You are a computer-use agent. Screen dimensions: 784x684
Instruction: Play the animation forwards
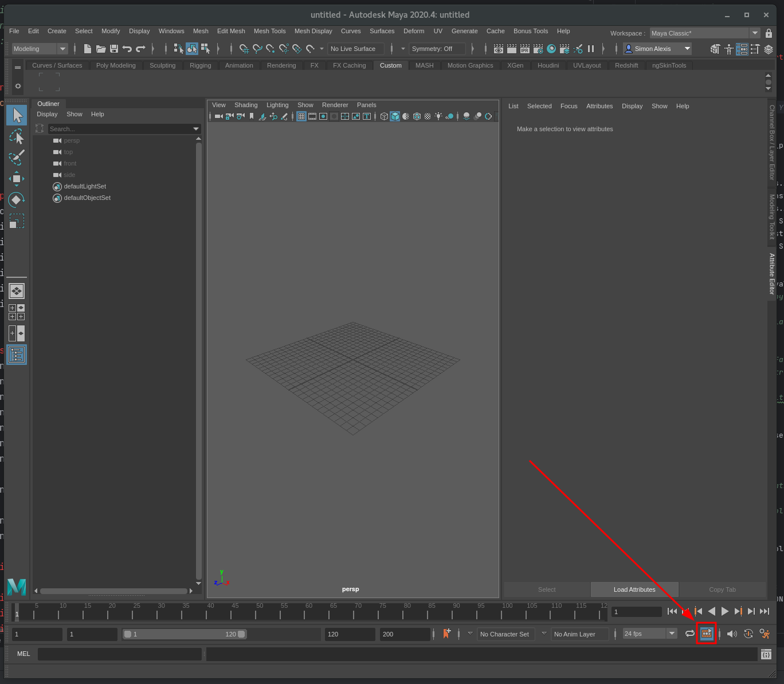tap(725, 611)
